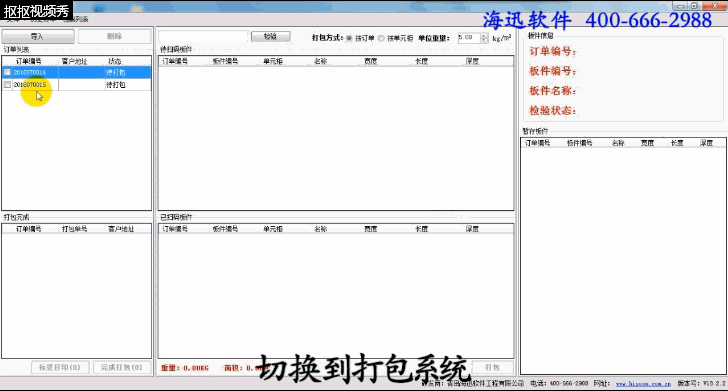
Task: Click 名称 header in 待扫码板件 table
Action: pos(320,61)
